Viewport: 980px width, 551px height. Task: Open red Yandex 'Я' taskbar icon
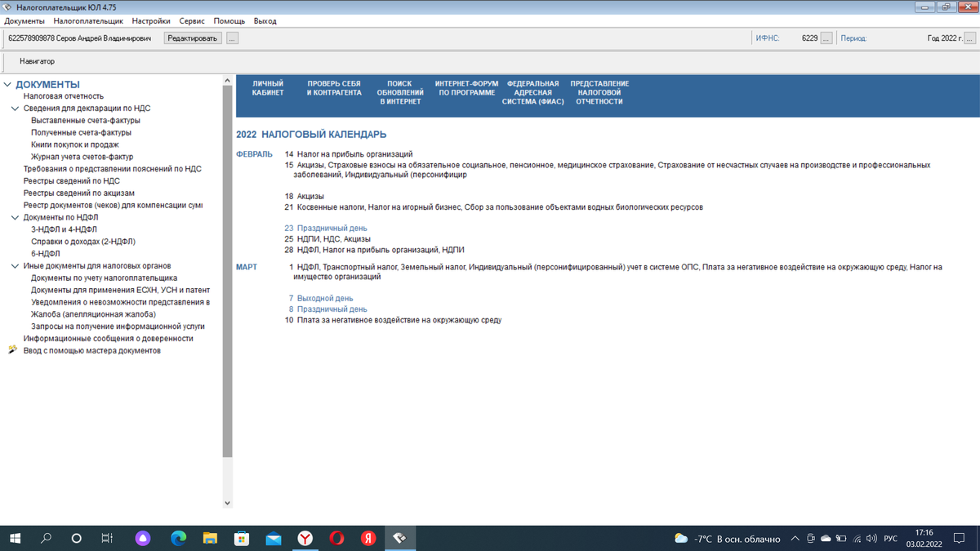(x=367, y=539)
